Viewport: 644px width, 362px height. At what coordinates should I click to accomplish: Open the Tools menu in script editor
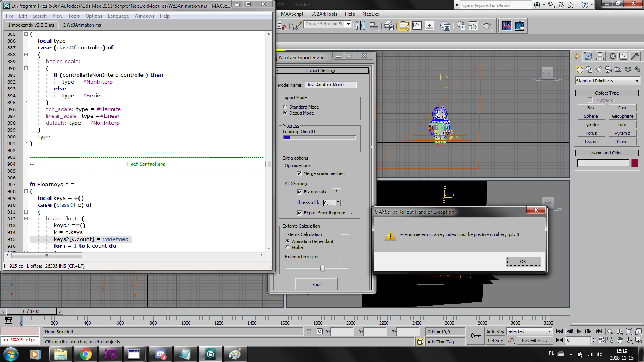(x=74, y=16)
